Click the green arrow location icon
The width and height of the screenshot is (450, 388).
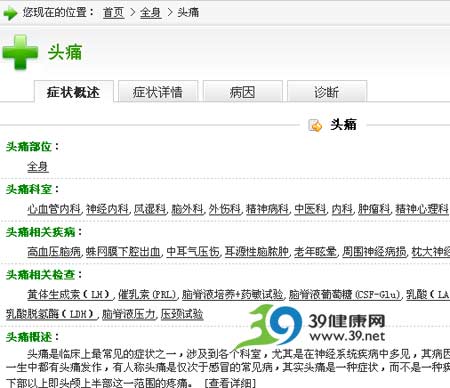(10, 13)
